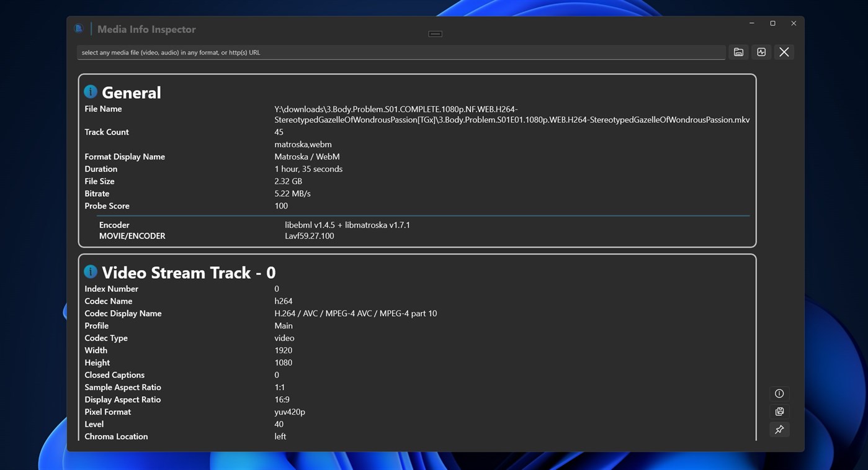Click the info icon beside General heading

(90, 91)
